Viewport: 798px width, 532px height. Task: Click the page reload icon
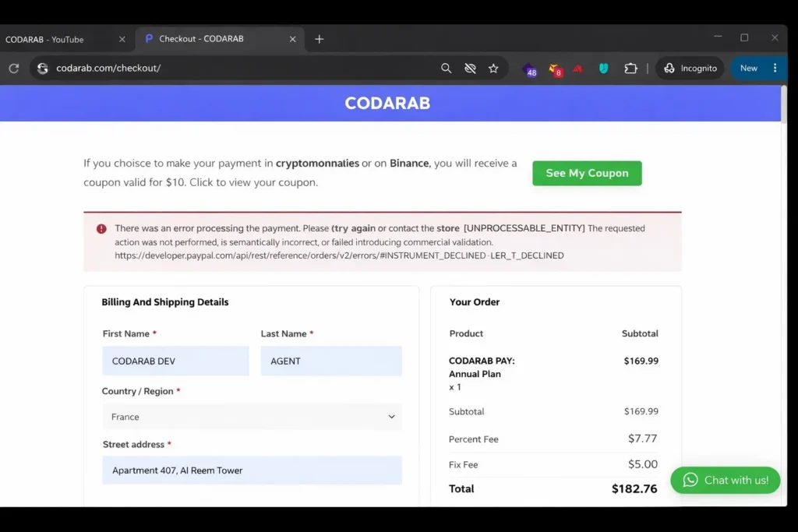click(x=13, y=68)
